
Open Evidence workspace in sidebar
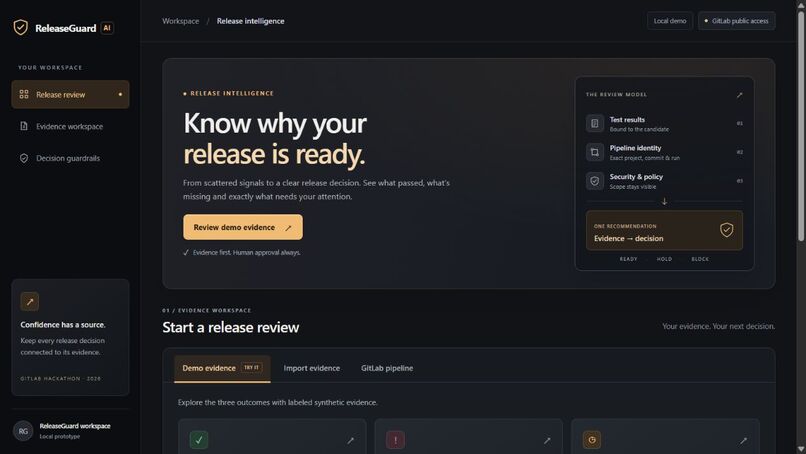point(70,126)
